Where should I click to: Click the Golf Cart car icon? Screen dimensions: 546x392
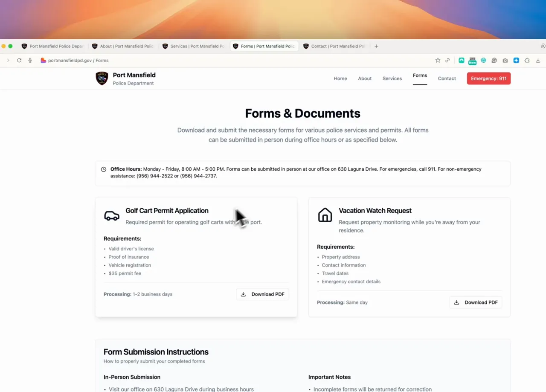112,216
